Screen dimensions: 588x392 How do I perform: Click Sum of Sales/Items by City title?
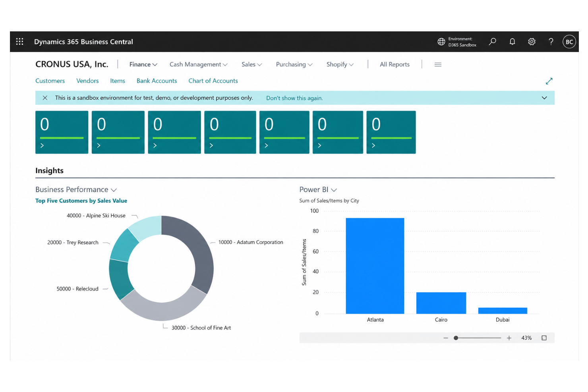[329, 201]
